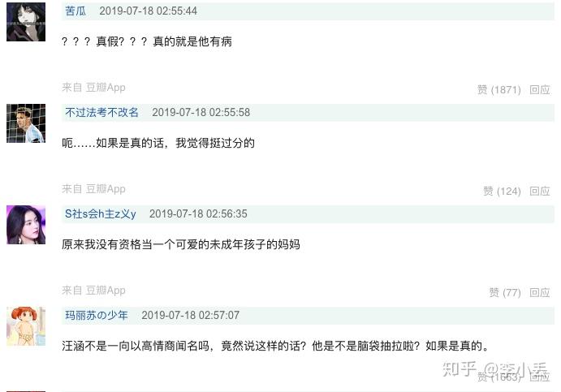Like 玛丽苏の少年's comment at bottom
The width and height of the screenshot is (561, 392).
click(x=498, y=377)
